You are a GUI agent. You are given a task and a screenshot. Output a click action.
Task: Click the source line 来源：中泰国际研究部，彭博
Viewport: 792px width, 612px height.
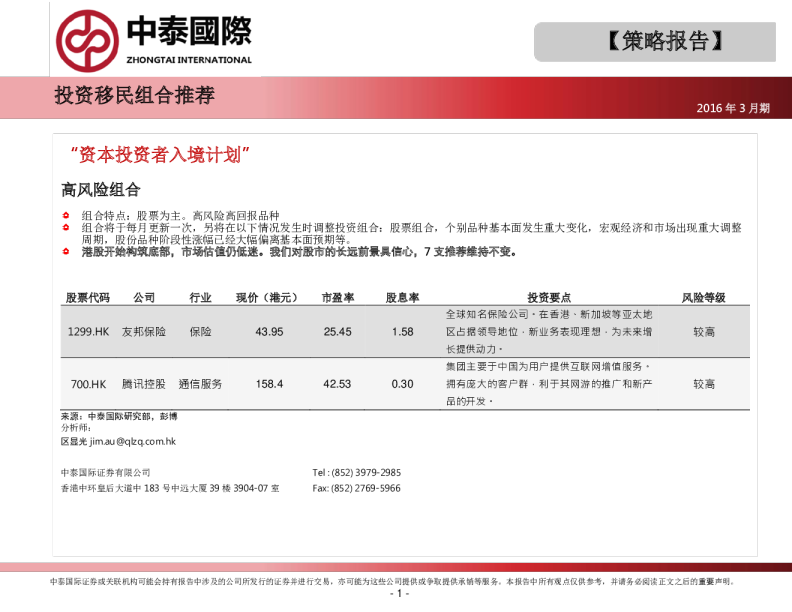[119, 416]
